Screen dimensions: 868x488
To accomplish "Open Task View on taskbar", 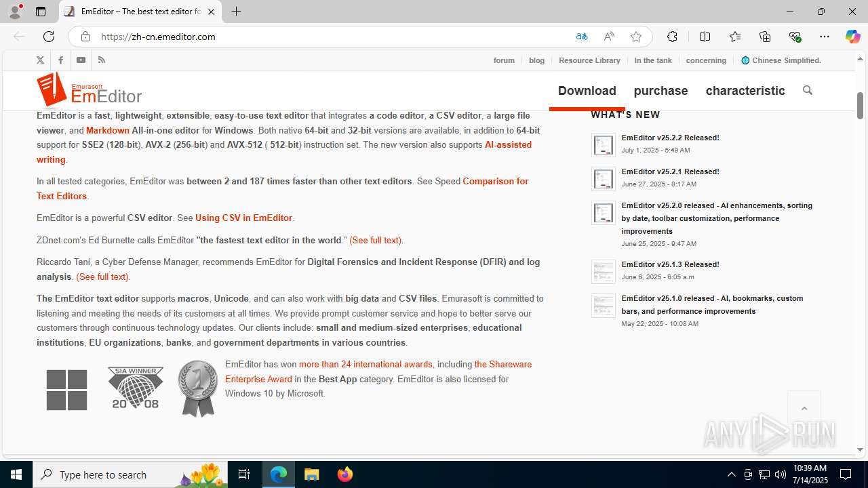I will (244, 474).
